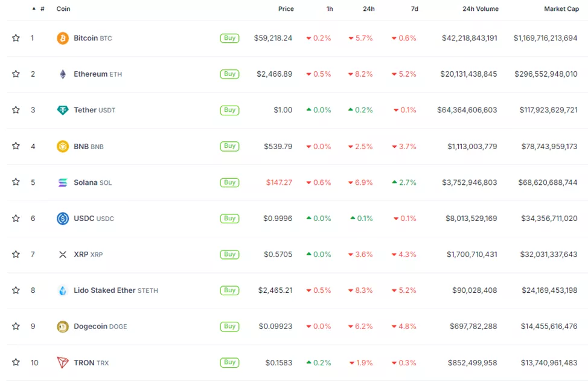Click the 7d column header
Viewport: 588px width, 381px height.
414,9
